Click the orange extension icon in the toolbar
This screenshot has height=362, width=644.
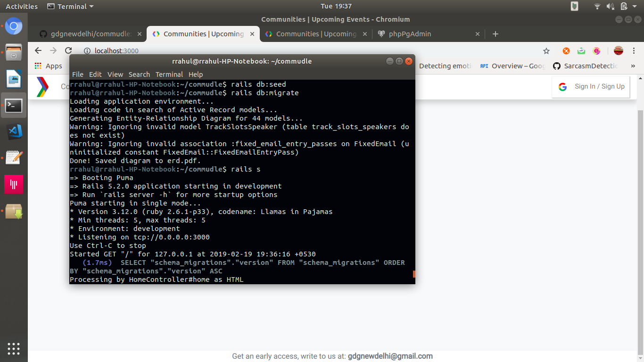point(565,50)
